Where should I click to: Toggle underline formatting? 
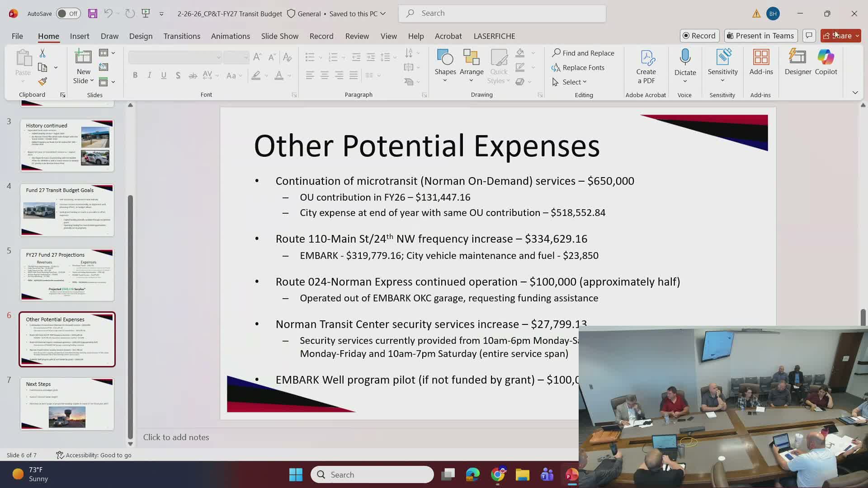tap(164, 75)
